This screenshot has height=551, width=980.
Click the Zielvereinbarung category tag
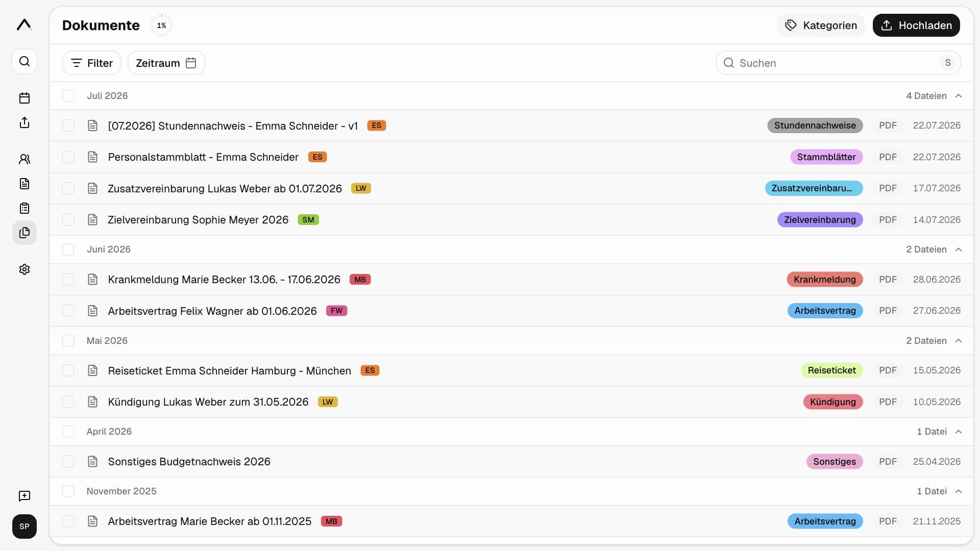[820, 220]
